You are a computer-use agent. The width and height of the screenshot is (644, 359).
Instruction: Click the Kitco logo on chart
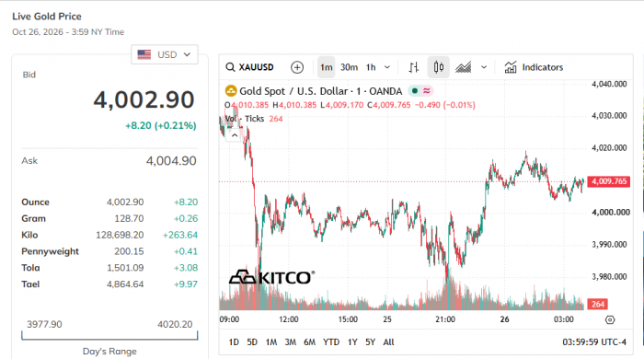point(272,277)
